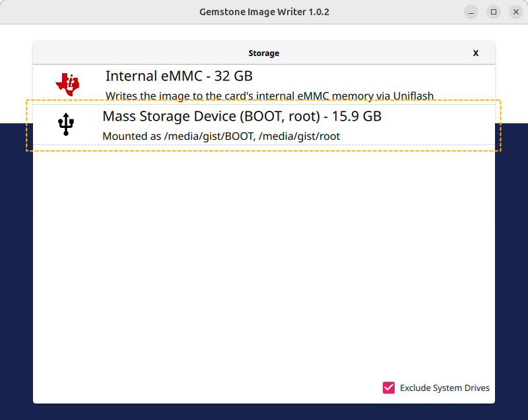Click the Gemstone Image Writer 1.0.2 title bar
This screenshot has height=420, width=528.
[x=264, y=12]
